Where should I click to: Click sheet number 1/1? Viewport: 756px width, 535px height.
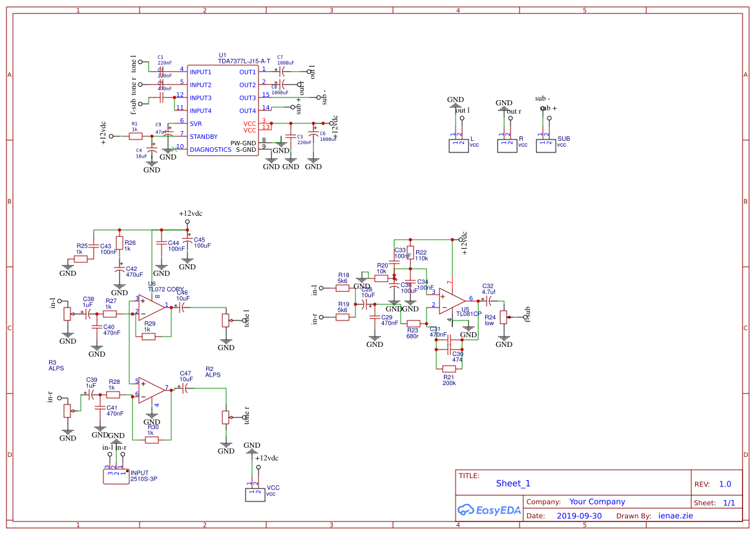tap(729, 503)
